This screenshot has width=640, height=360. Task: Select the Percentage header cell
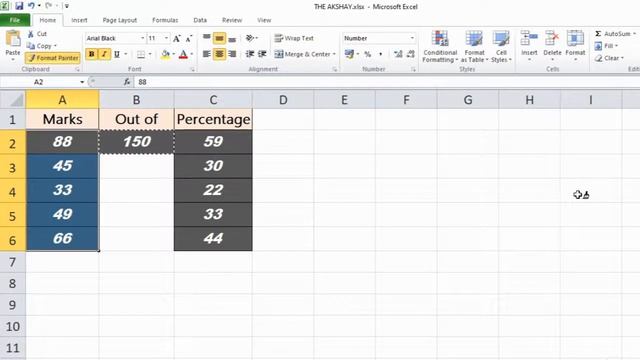(x=213, y=119)
